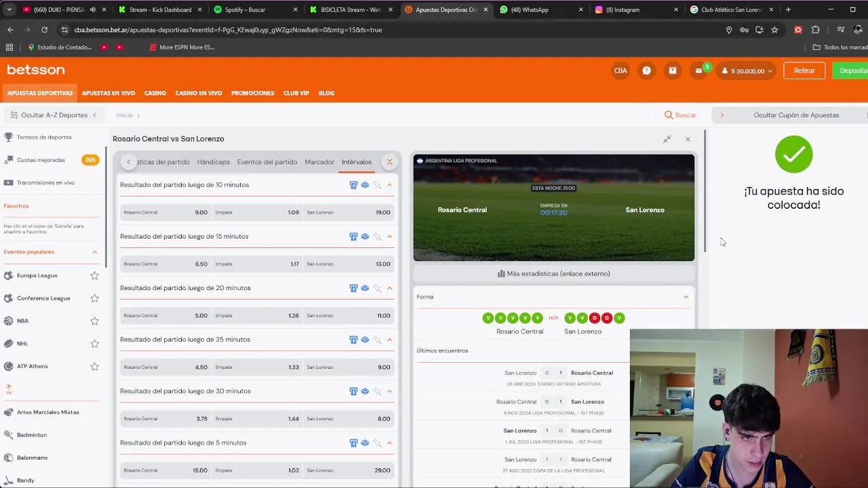Open the Promociones menu
Screen dimensions: 868x488
pyautogui.click(x=252, y=93)
